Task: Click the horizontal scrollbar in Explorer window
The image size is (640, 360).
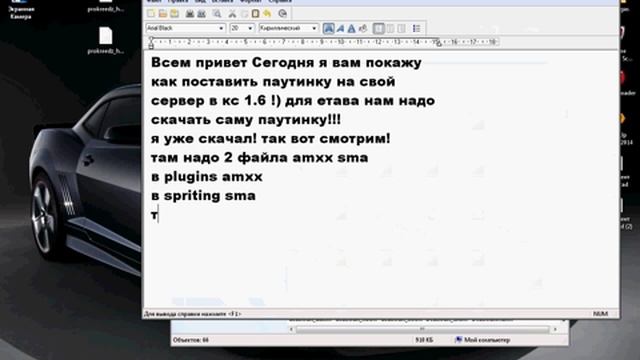Action: [x=422, y=329]
